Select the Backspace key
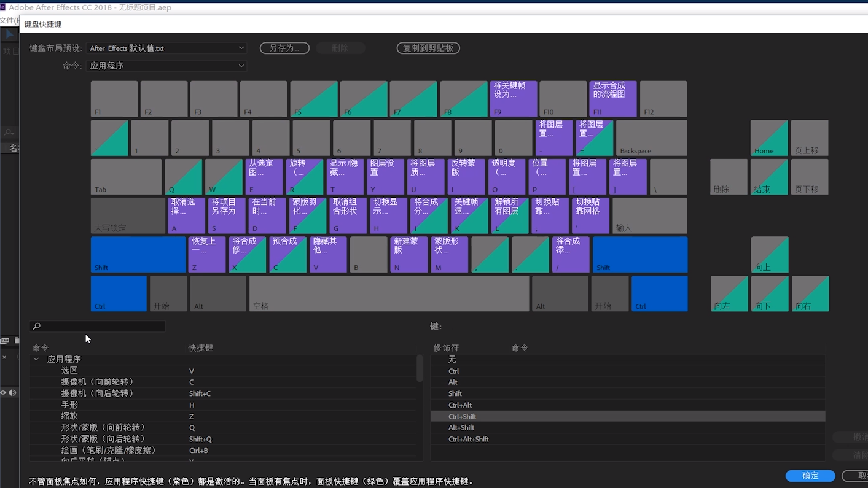The width and height of the screenshot is (868, 488). [651, 138]
